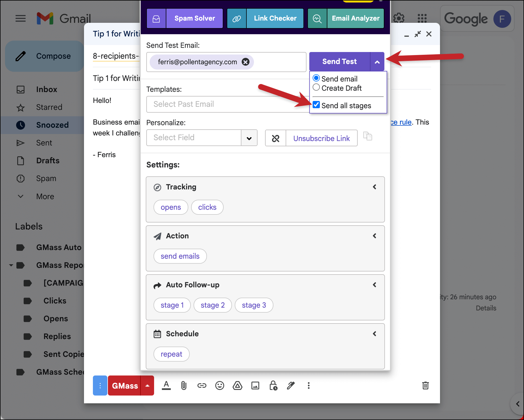Open Drafts folder
This screenshot has height=420, width=524.
[48, 161]
